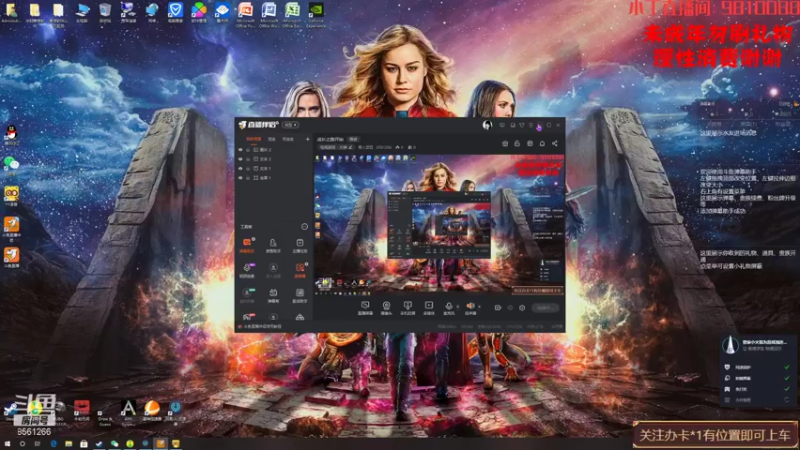Add webcam camera source
This screenshot has height=450, width=800.
coord(386,308)
